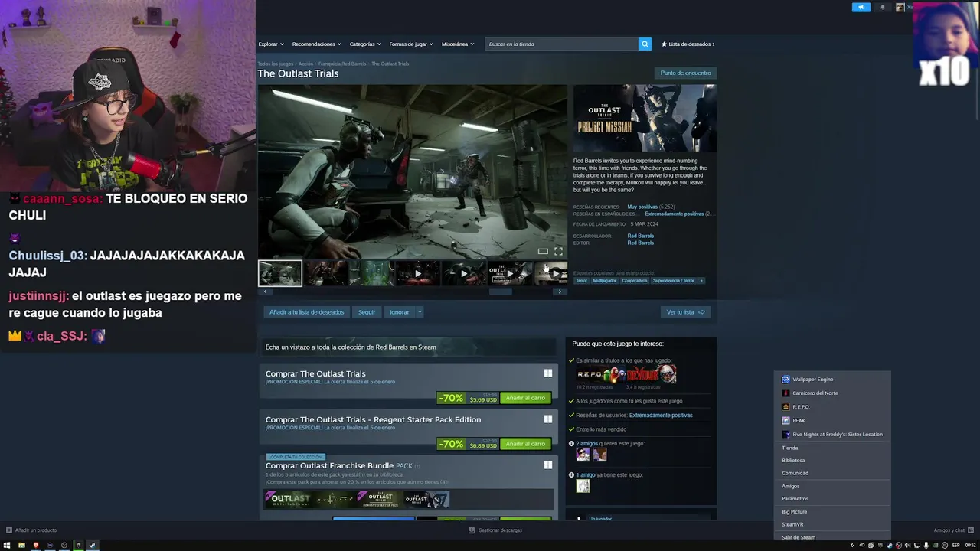Click the Ver tu lista button
Screen dimensions: 980x551
(685, 312)
